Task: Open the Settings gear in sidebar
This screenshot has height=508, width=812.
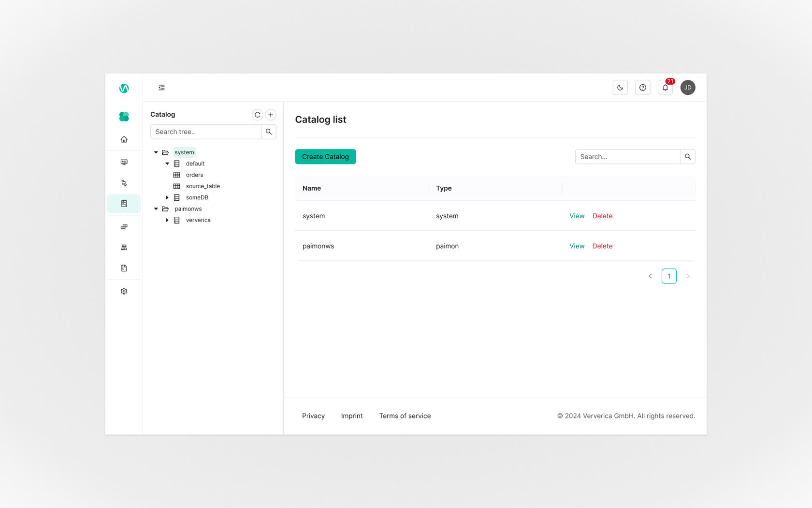Action: coord(124,291)
